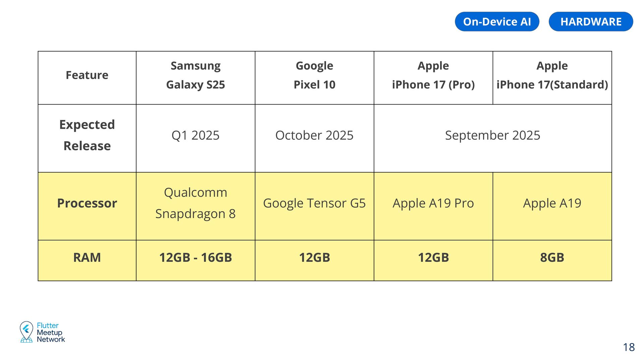Click the Processor row label
Image resolution: width=644 pixels, height=362 pixels.
[x=87, y=203]
